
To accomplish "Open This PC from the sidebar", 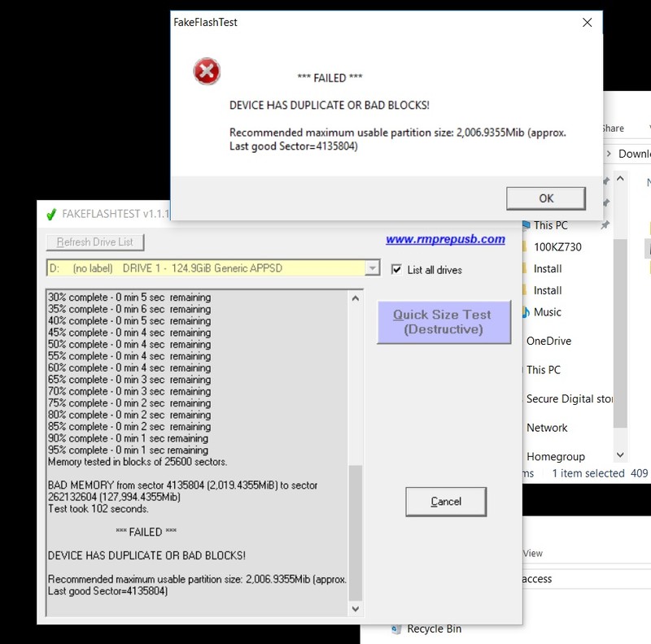I will (544, 370).
